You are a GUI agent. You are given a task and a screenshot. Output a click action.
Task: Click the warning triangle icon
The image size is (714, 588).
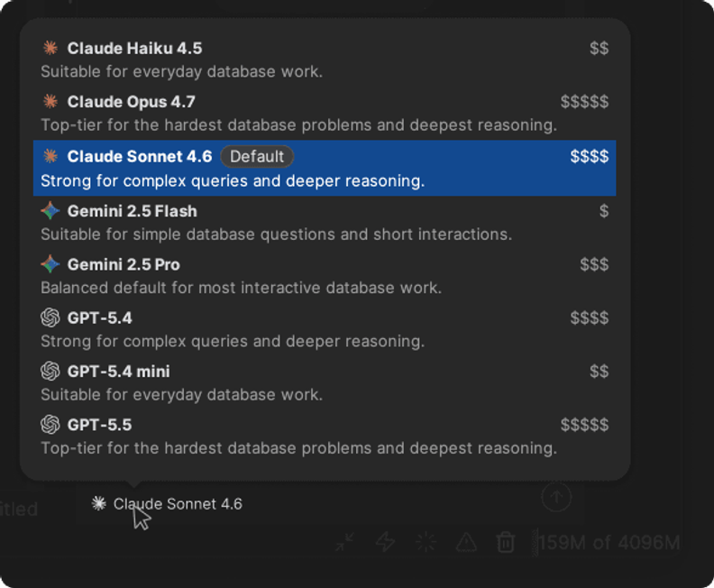[x=466, y=542]
